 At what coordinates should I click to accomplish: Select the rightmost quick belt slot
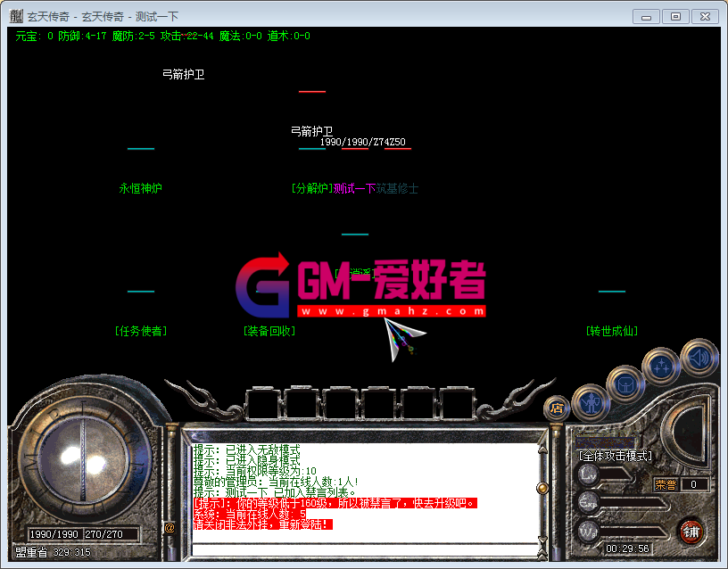[458, 403]
